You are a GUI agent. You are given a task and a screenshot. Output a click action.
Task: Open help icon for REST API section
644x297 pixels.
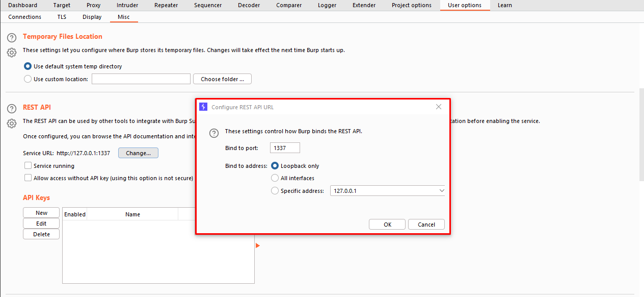tap(12, 109)
